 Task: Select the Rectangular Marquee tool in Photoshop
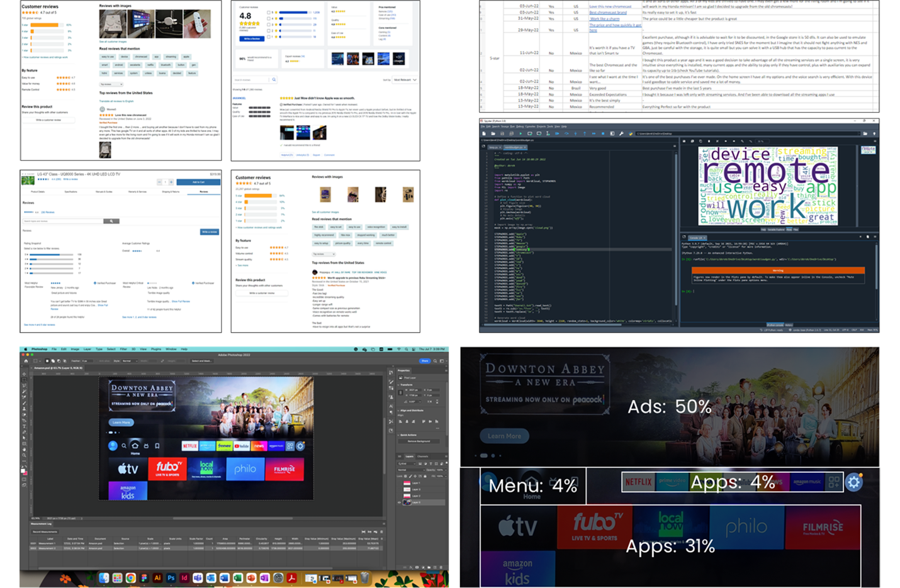[x=24, y=380]
